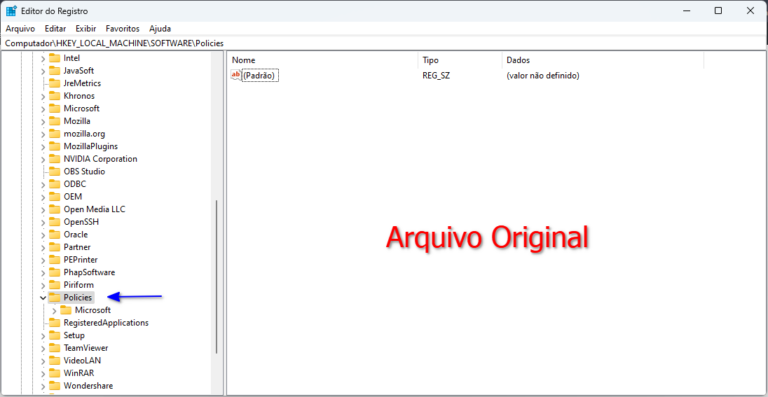Expand the JavaSoft key
768x397 pixels.
click(43, 71)
